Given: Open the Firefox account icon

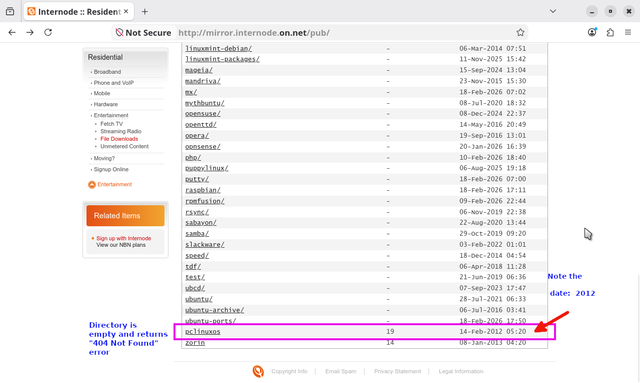Looking at the screenshot, I should pyautogui.click(x=592, y=32).
